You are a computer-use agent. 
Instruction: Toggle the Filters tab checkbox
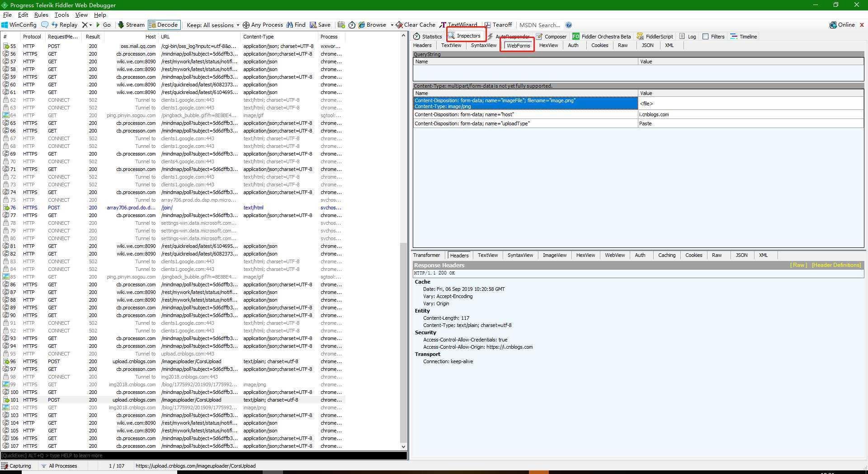click(x=705, y=37)
